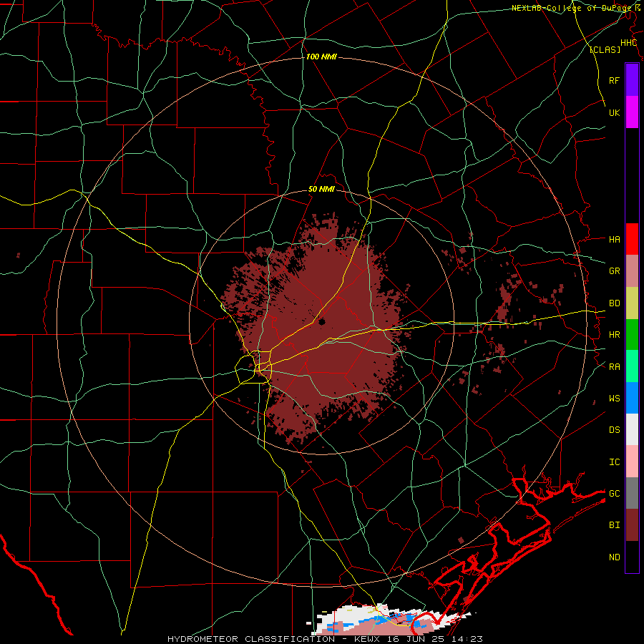Screen dimensions: 644x644
Task: Click the 50 NMI range ring label
Action: (321, 190)
